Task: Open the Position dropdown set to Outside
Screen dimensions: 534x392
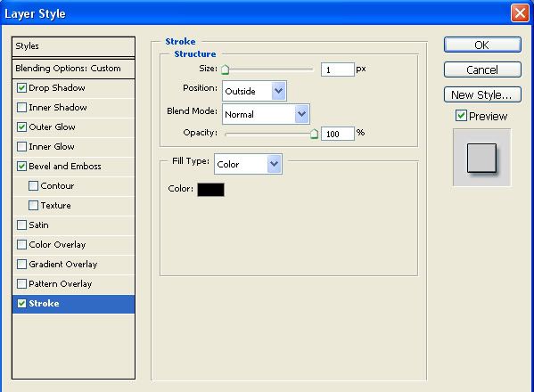Action: (254, 91)
